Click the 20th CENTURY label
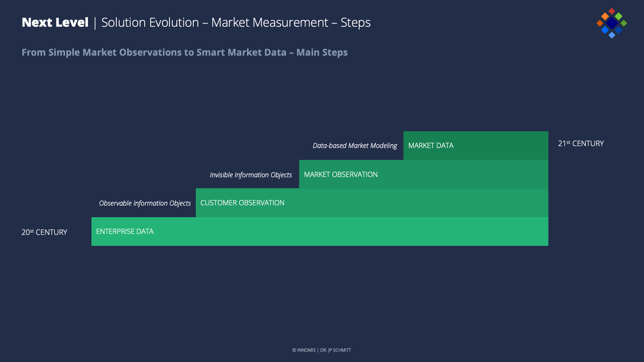The image size is (644, 362). coord(44,232)
